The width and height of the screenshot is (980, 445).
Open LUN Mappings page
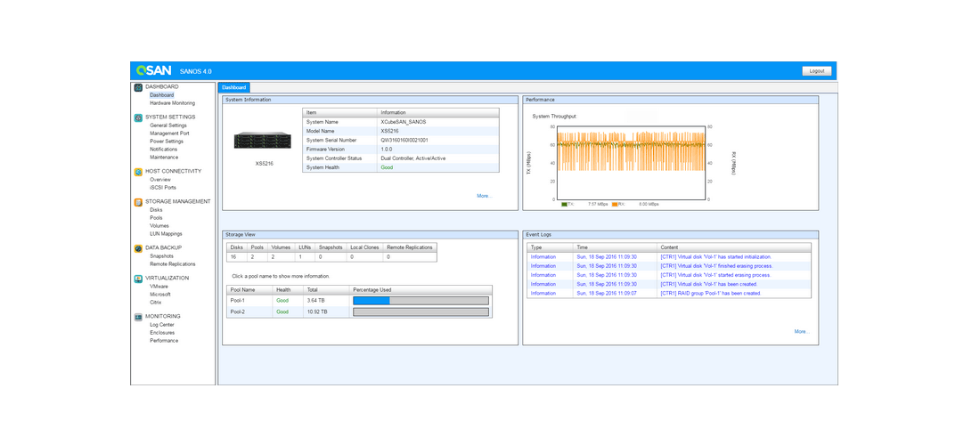click(x=167, y=234)
